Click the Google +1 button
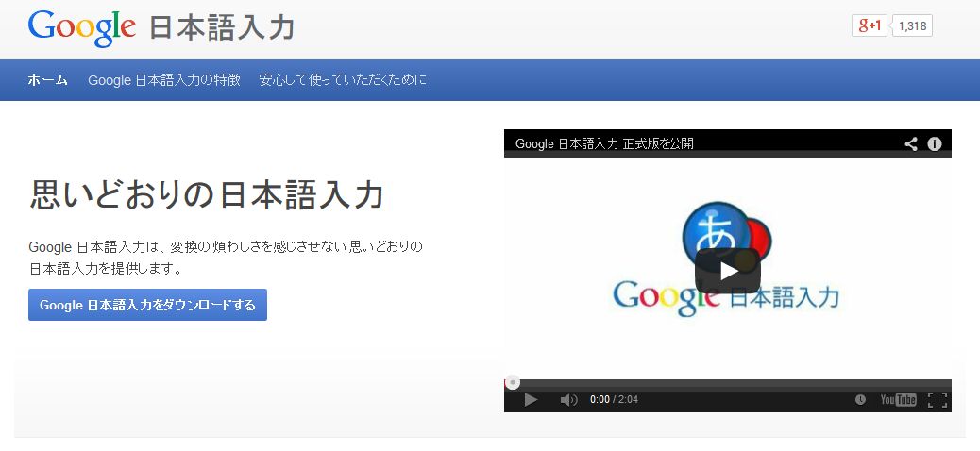Viewport: 980px width, 451px height. [x=870, y=25]
